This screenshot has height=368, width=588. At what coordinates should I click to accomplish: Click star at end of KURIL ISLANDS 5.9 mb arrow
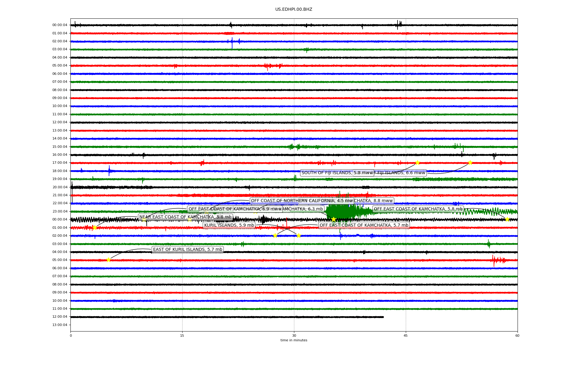point(299,236)
